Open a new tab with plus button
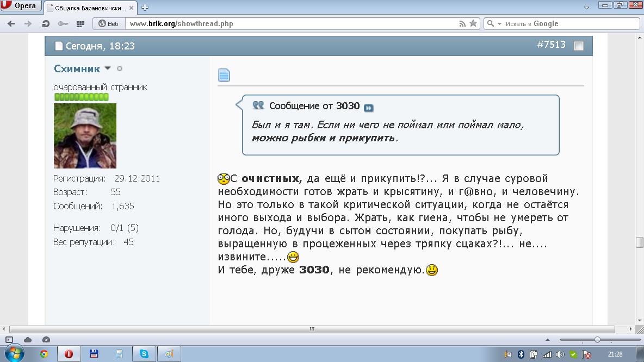 pyautogui.click(x=145, y=8)
